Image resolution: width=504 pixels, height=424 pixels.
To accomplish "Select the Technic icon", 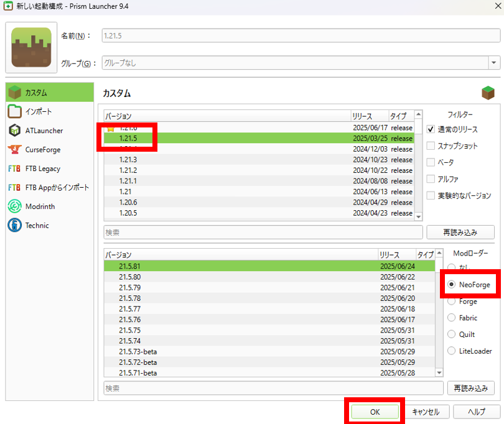I will pos(14,225).
